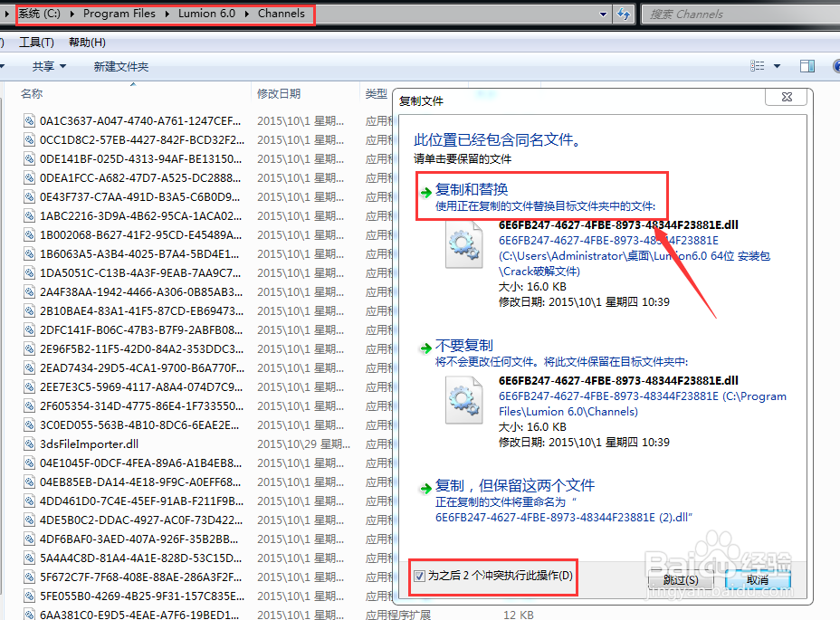Screen dimensions: 840x620
Task: Select file name 5A4A4C8D-81A4-4A1E-828D-53C15D...
Action: click(x=140, y=558)
